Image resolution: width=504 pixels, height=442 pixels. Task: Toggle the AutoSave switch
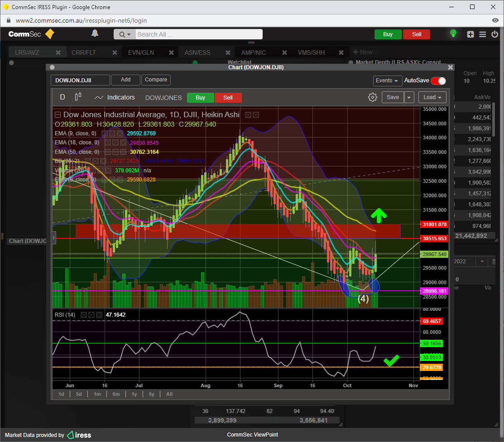438,81
